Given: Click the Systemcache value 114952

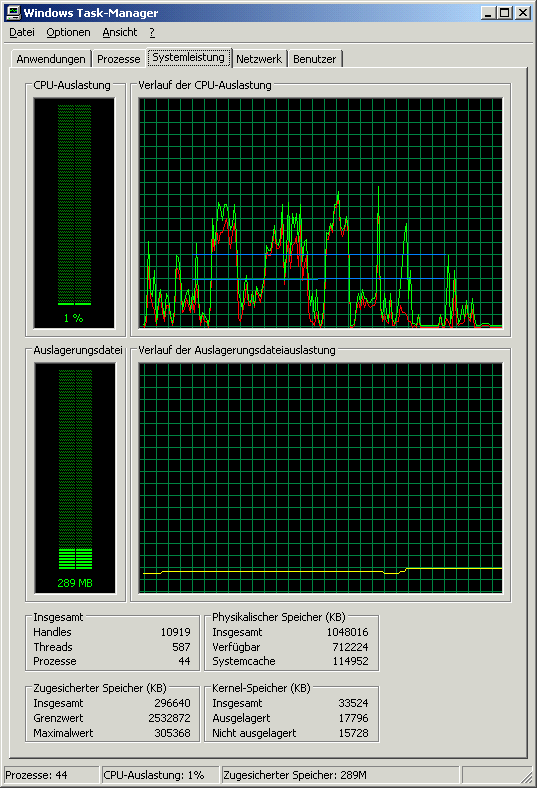Looking at the screenshot, I should pyautogui.click(x=350, y=661).
